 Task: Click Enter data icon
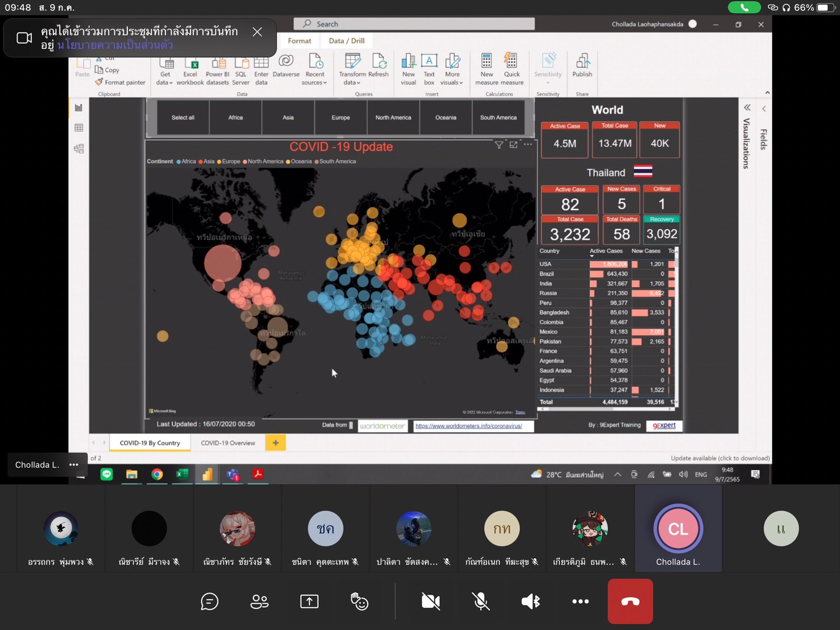click(261, 71)
